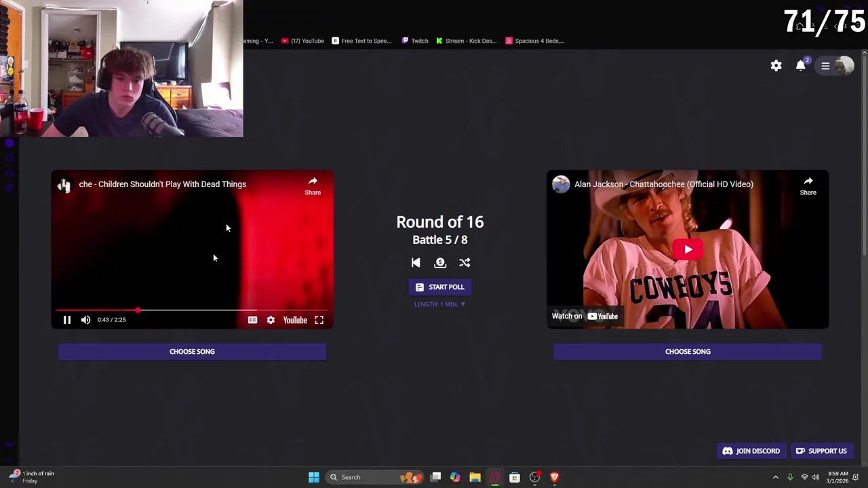
Task: Open the Spacious 4 Beds bookmark
Action: tap(535, 41)
